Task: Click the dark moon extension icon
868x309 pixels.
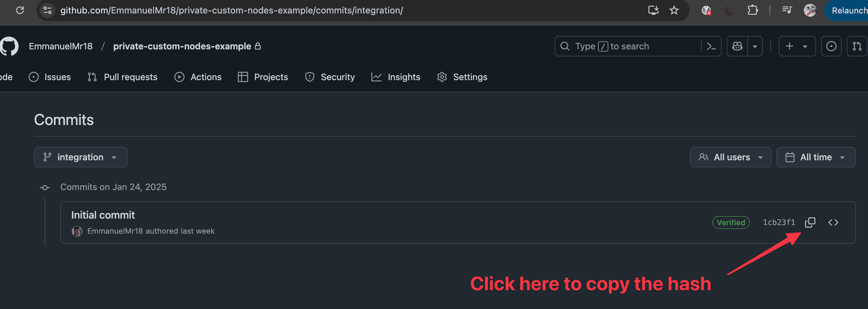Action: (x=729, y=10)
